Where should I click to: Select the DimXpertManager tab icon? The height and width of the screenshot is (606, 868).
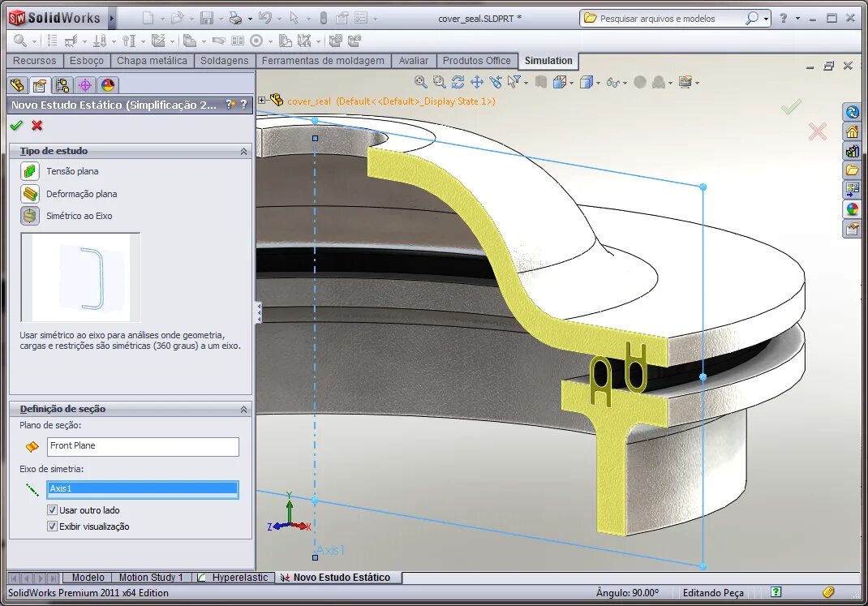pos(84,86)
